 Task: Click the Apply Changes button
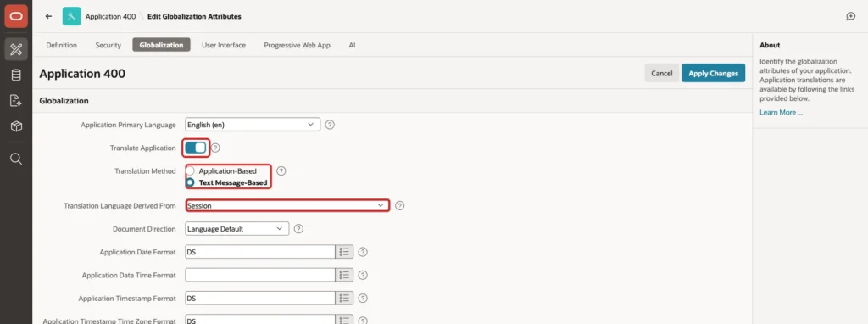pos(713,73)
